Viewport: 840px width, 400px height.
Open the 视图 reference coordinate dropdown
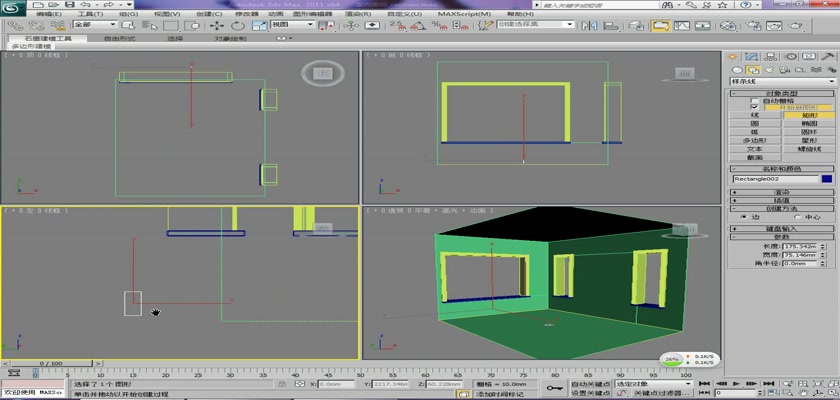click(x=292, y=25)
